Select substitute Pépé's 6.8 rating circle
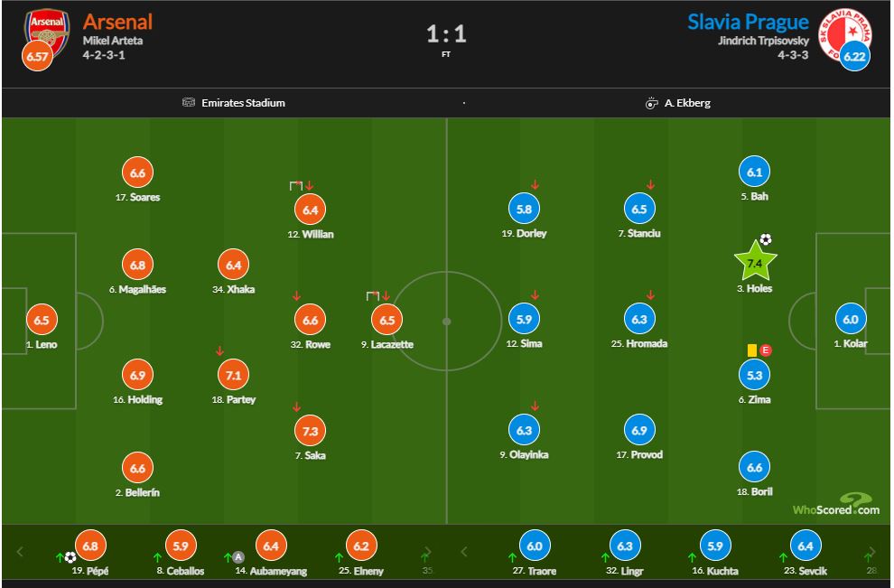Image resolution: width=894 pixels, height=588 pixels. click(x=90, y=546)
